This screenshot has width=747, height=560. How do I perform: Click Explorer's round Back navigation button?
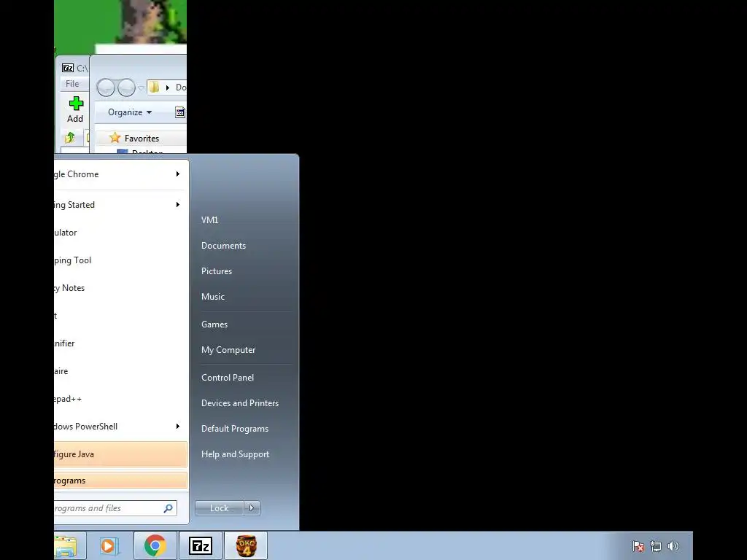click(x=106, y=87)
